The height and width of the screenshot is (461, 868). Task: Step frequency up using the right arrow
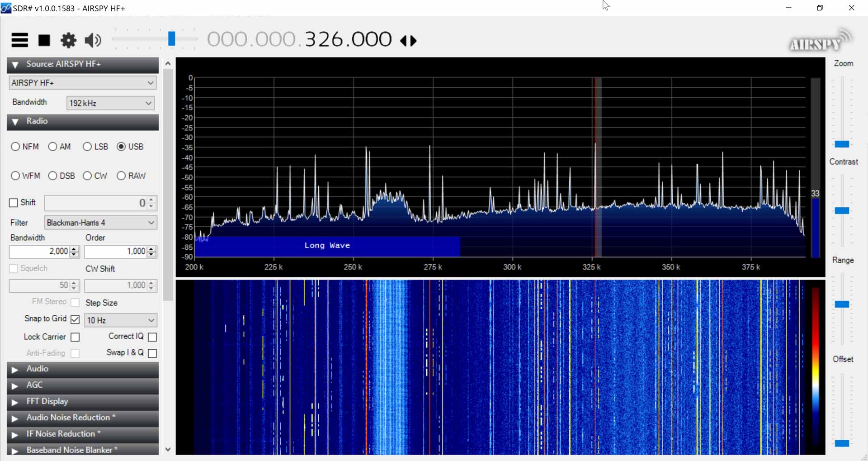tap(413, 40)
